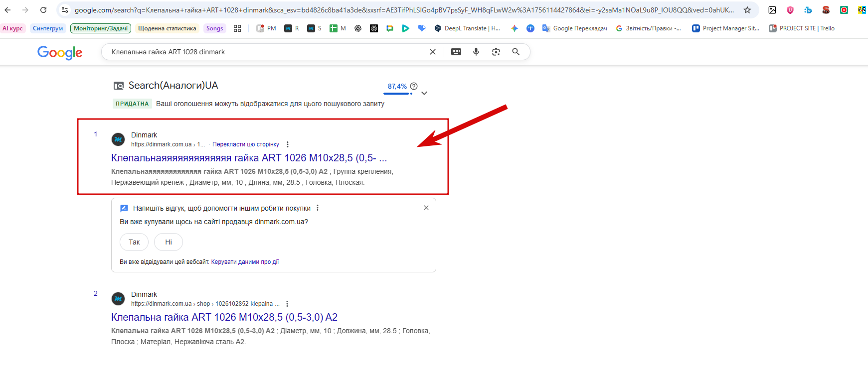Open options menu for second Dinmark result
This screenshot has width=868, height=367.
click(287, 304)
